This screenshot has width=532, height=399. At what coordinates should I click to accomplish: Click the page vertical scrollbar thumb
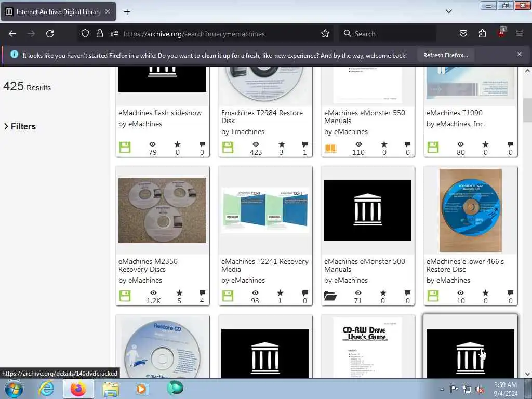527,110
